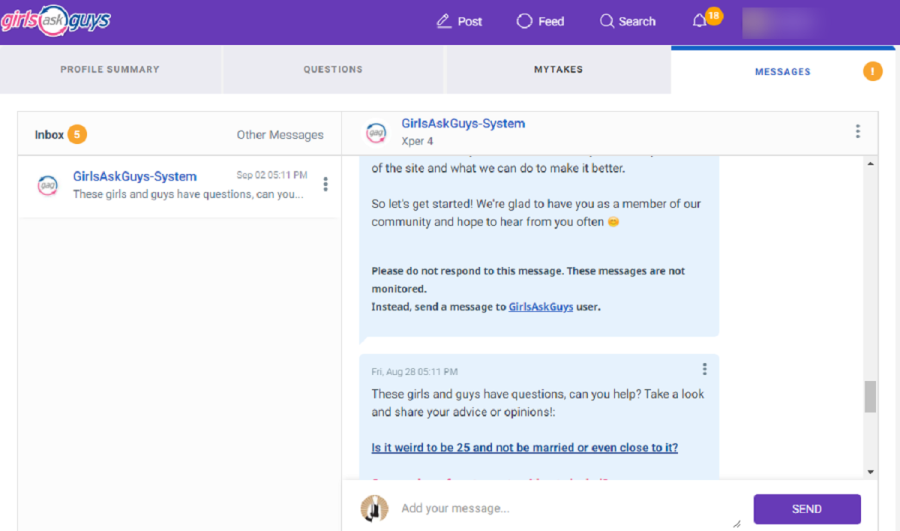Open the notifications bell icon
Image resolution: width=900 pixels, height=531 pixels.
699,21
